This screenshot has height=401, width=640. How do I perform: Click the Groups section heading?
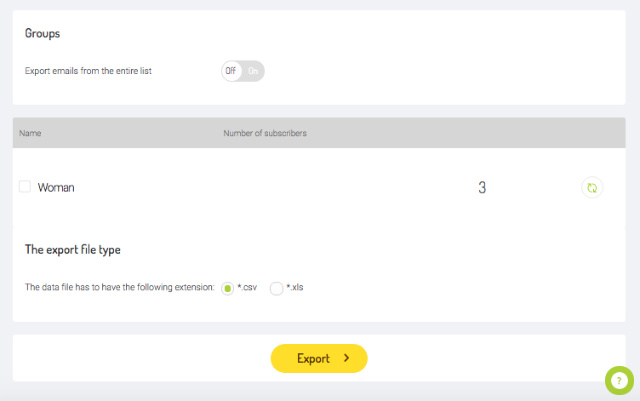[42, 33]
